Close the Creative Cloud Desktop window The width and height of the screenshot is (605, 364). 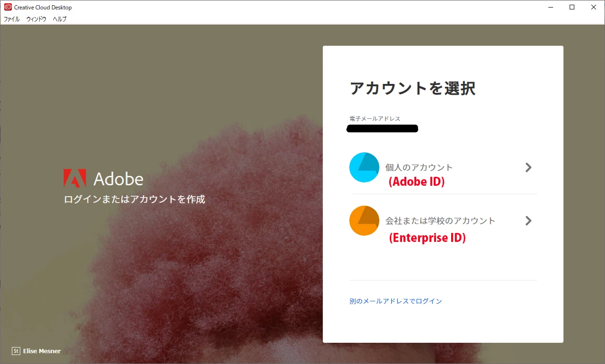coord(594,7)
